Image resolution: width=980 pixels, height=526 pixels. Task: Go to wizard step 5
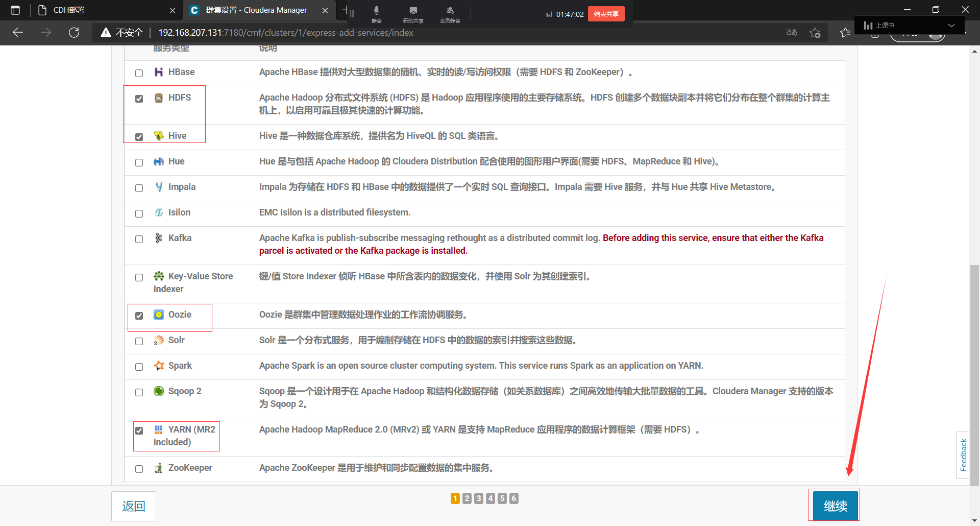point(502,498)
